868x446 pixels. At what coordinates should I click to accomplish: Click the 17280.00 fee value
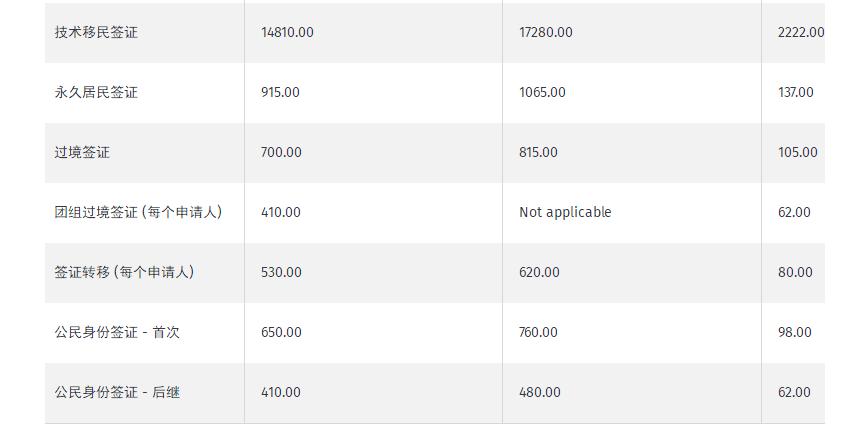[546, 32]
